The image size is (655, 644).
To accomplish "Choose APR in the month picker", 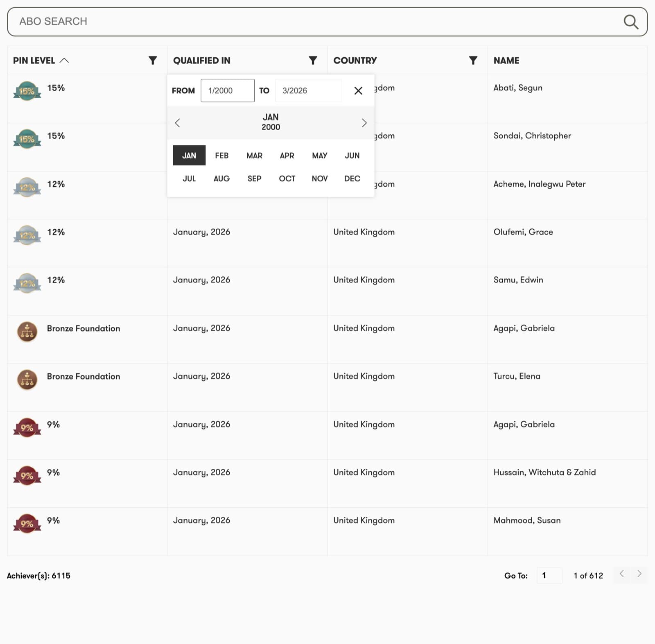I will coord(287,156).
